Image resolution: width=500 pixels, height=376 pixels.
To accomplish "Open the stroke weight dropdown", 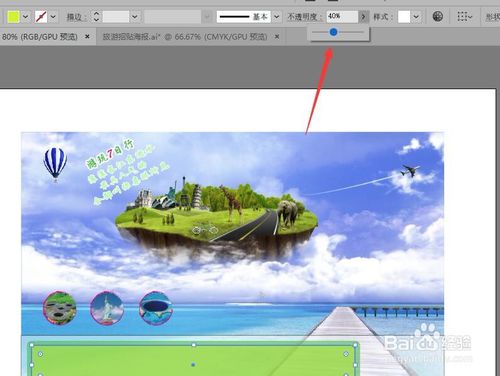I will pyautogui.click(x=135, y=16).
